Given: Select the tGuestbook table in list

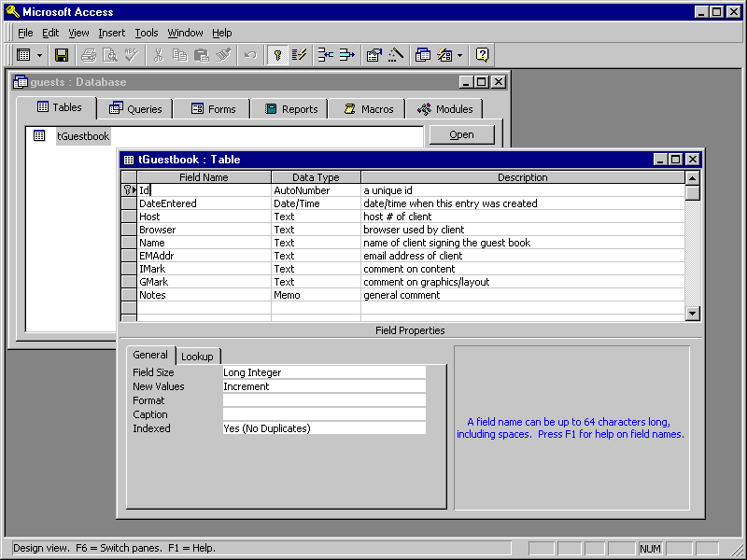Looking at the screenshot, I should click(82, 136).
